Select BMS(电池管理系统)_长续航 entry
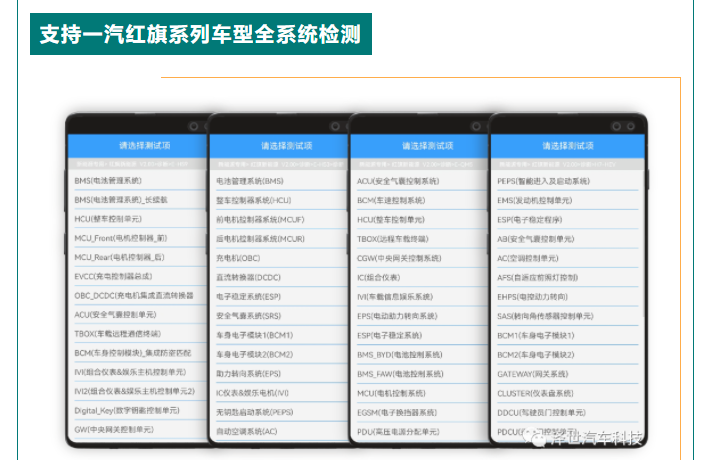 pyautogui.click(x=137, y=200)
